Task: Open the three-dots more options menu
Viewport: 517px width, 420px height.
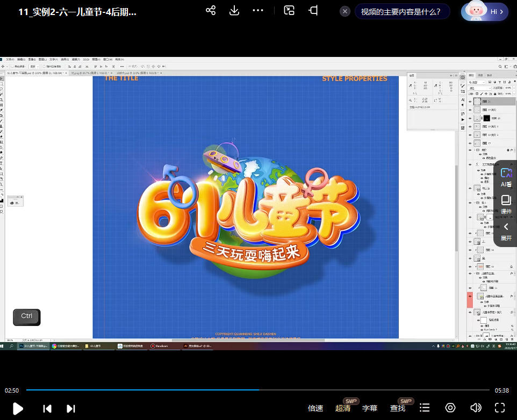Action: [x=258, y=11]
